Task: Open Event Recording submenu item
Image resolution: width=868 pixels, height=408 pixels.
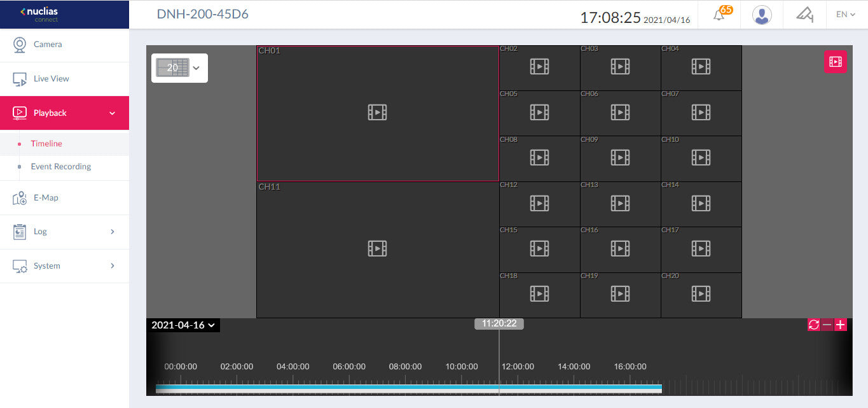Action: (61, 167)
